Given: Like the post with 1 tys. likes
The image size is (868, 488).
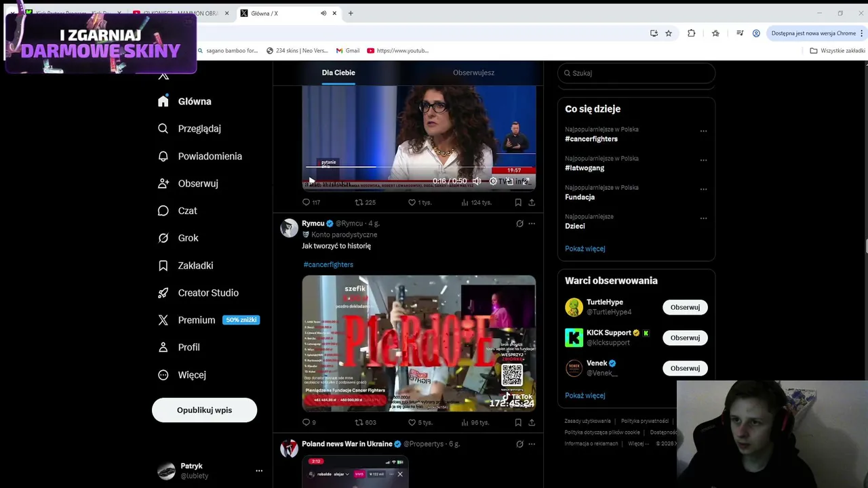Looking at the screenshot, I should pos(420,202).
